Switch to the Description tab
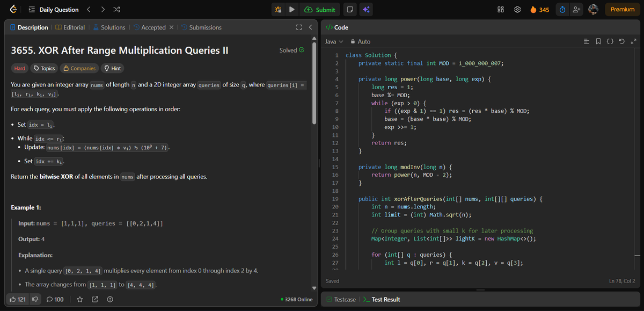This screenshot has width=644, height=311. point(28,27)
